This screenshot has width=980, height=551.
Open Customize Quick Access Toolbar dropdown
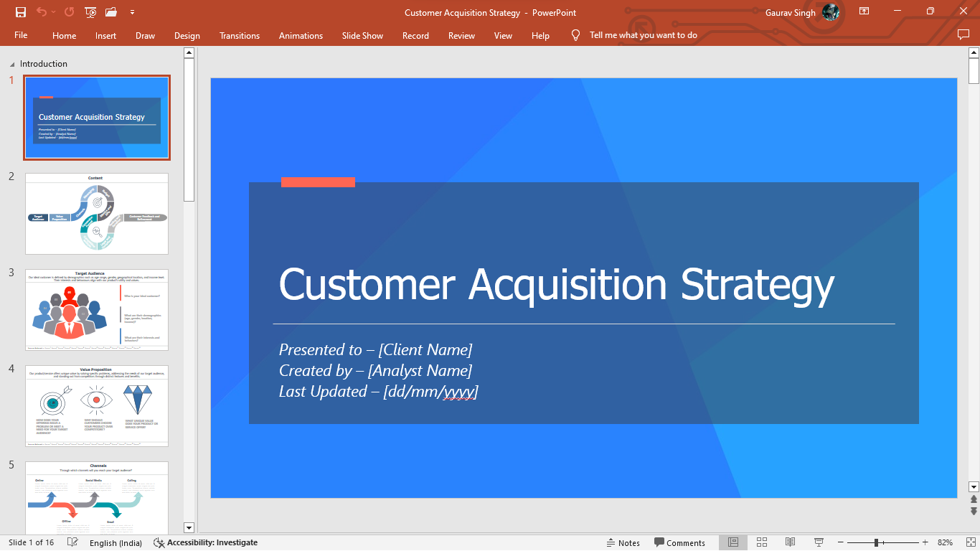[x=132, y=12]
